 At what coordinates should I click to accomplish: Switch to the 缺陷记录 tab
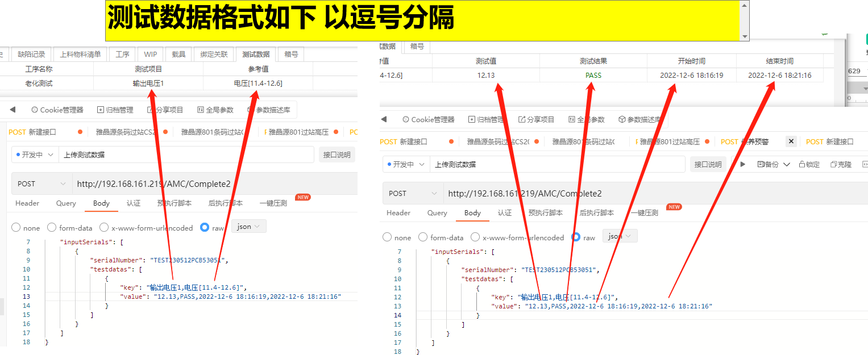pos(31,55)
